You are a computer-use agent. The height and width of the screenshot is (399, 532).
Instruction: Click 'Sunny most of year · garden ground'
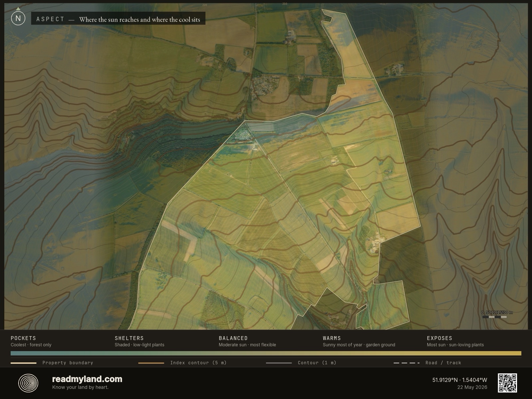tap(359, 345)
